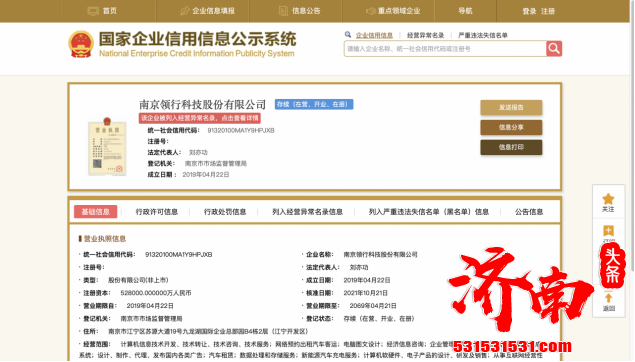Click credit code 91320100MA1Y9HPJXB in license info

[x=179, y=254]
